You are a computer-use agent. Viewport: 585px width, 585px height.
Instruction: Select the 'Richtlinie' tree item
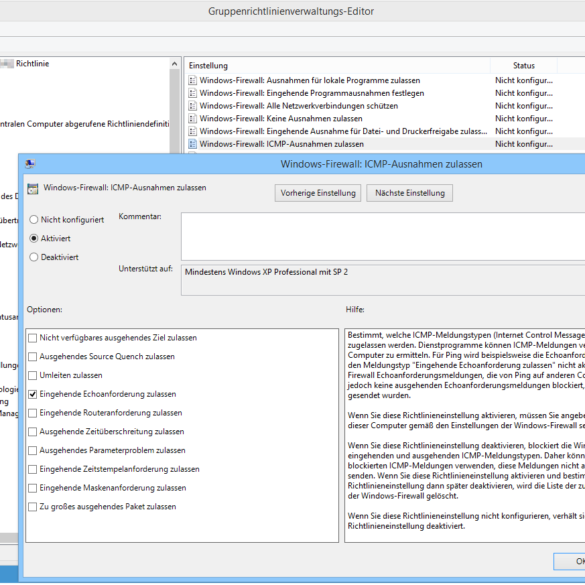[x=32, y=63]
